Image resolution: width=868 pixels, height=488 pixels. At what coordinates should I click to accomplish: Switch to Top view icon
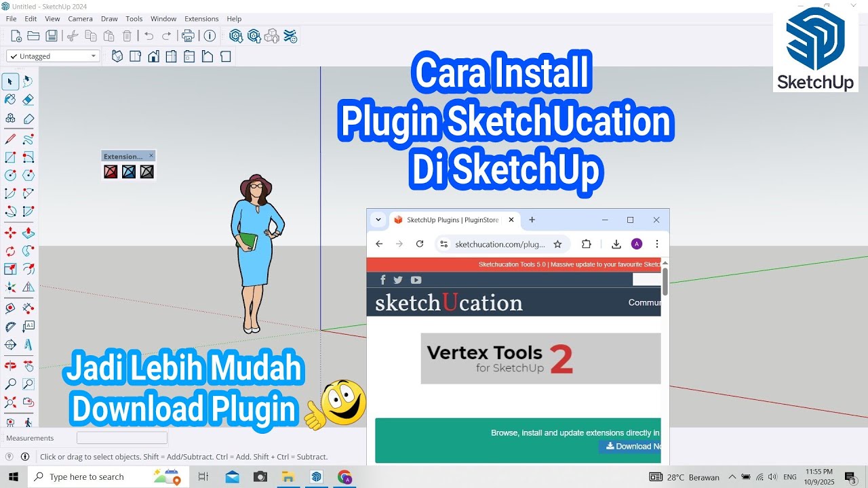coord(136,56)
